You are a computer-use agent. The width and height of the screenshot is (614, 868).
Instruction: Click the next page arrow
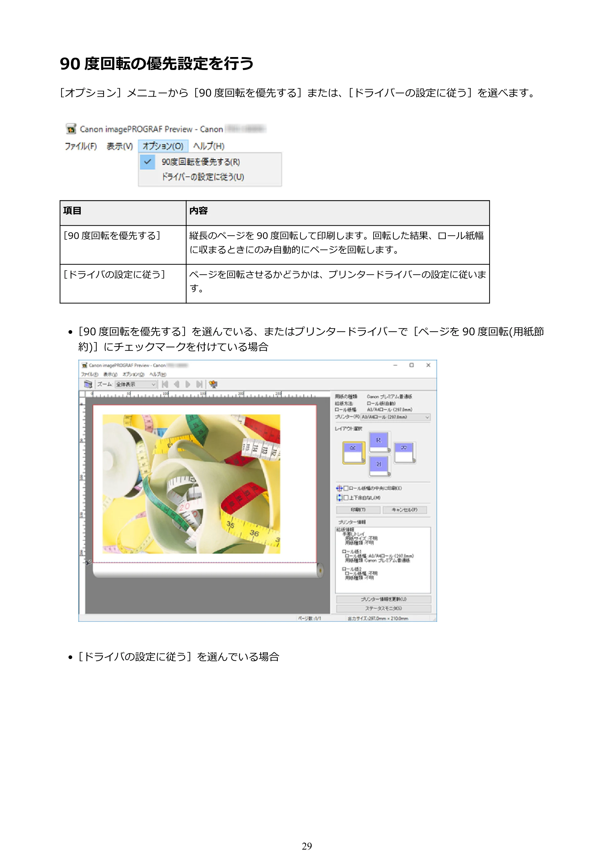[x=188, y=384]
